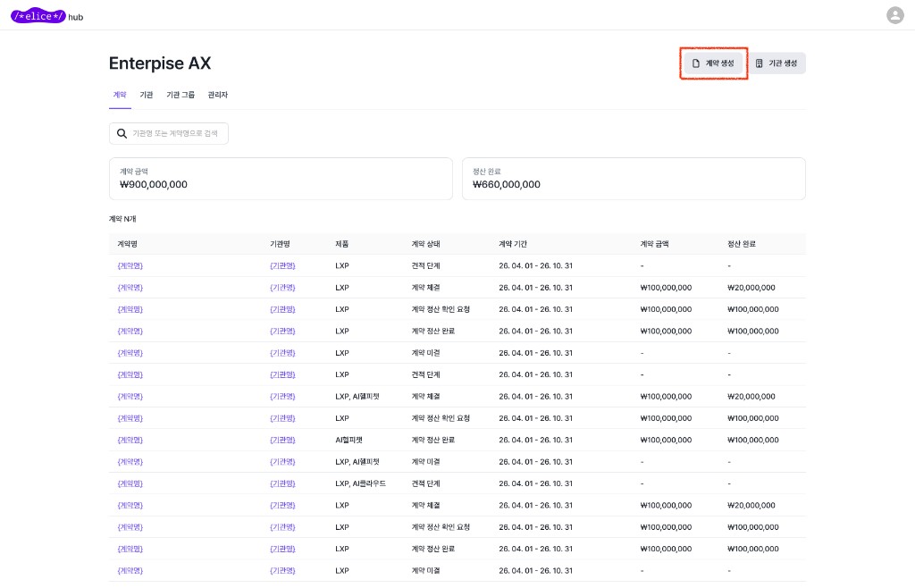
Task: Open the {계약명} link in the LXP, AI클라우드 row
Action: point(130,483)
